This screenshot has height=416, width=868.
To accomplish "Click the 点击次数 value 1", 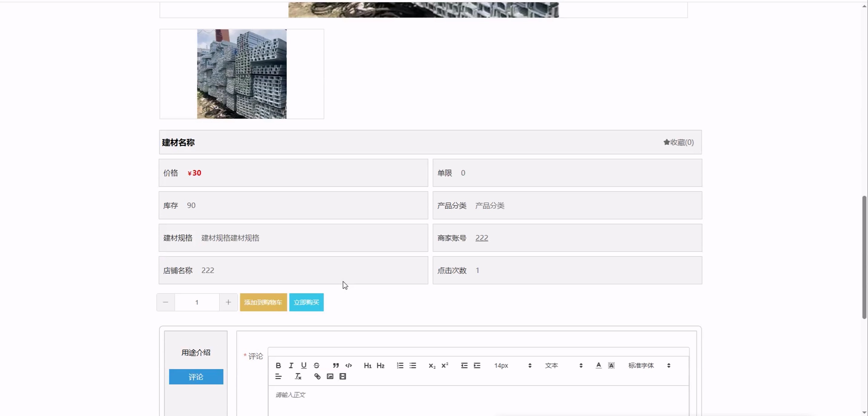I will (477, 270).
